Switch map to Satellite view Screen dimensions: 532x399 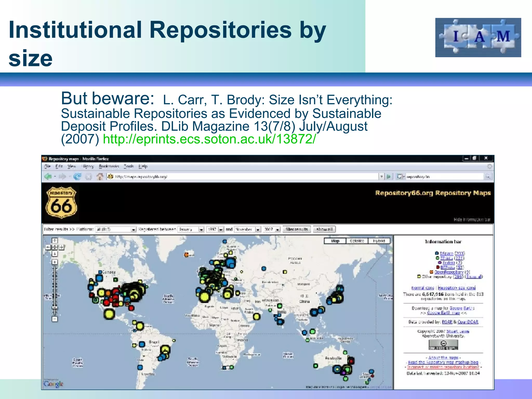357,241
